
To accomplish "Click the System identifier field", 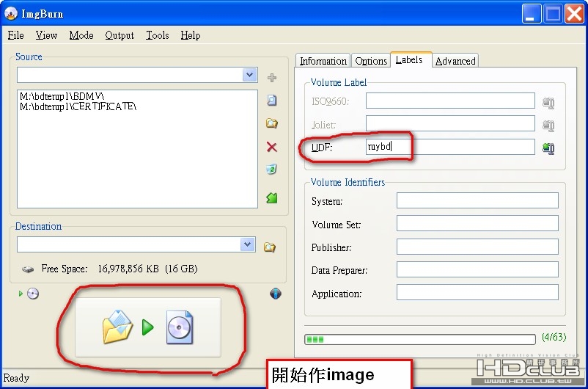I will tap(477, 200).
